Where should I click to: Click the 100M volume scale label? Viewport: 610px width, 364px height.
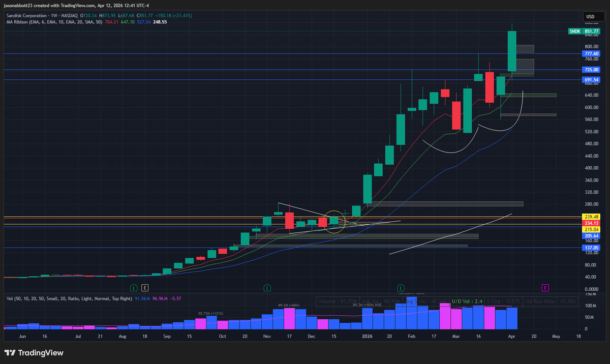590,306
